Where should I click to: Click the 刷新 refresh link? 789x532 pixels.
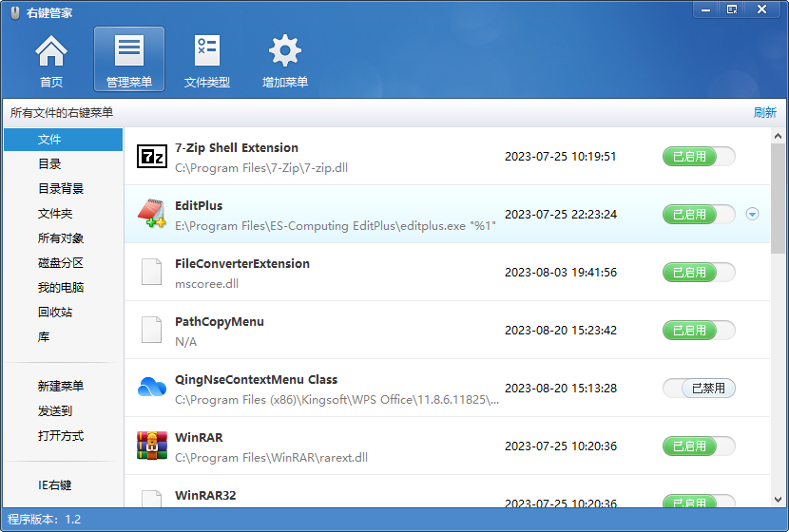(764, 113)
